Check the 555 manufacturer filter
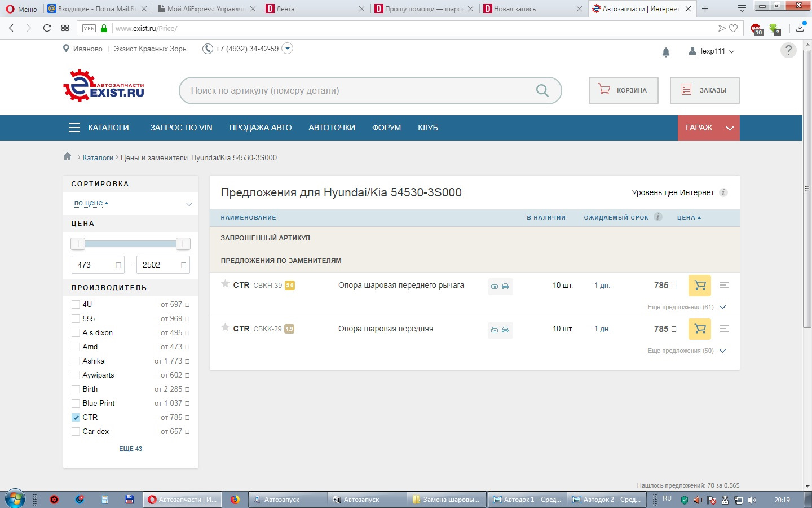 click(76, 318)
